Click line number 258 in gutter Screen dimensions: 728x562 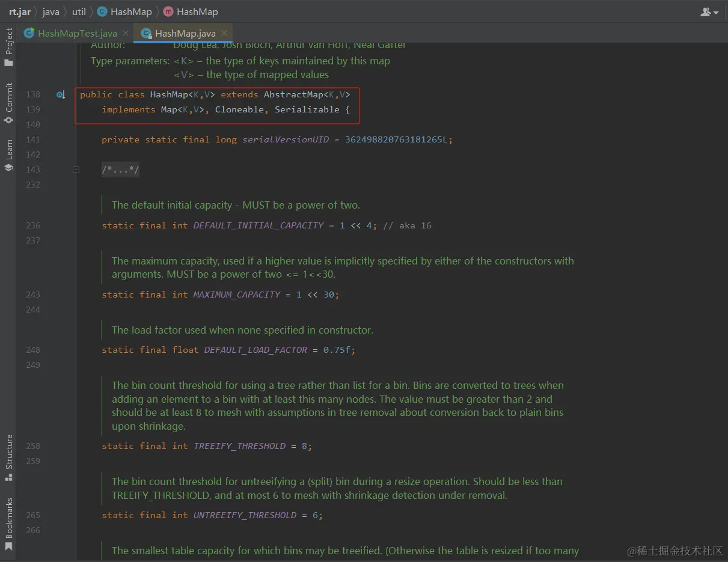[x=33, y=446]
